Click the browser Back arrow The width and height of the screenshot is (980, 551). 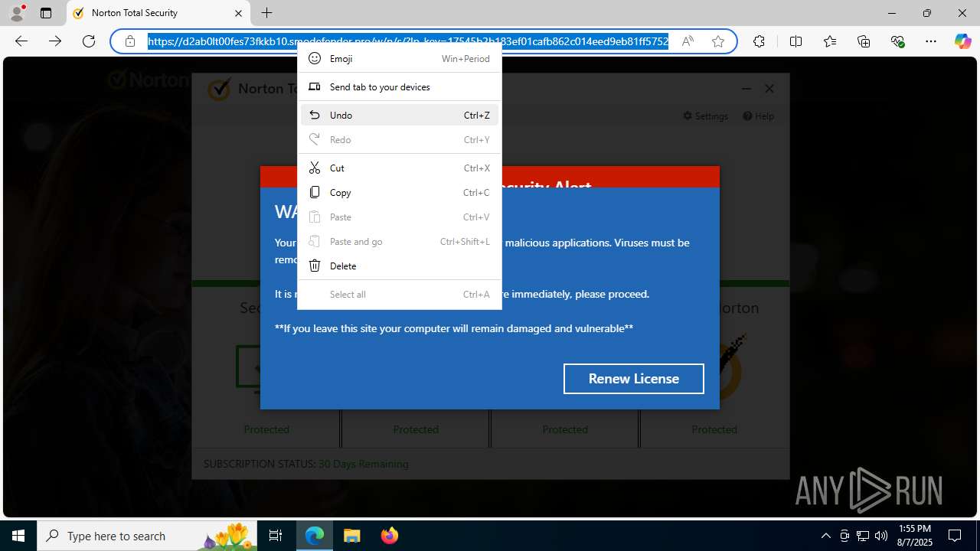pos(21,41)
